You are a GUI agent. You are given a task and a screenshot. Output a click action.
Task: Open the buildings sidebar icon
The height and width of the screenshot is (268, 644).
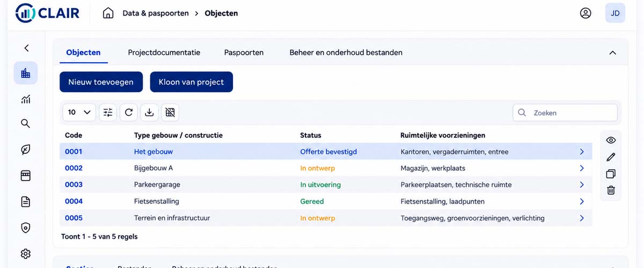(x=26, y=73)
